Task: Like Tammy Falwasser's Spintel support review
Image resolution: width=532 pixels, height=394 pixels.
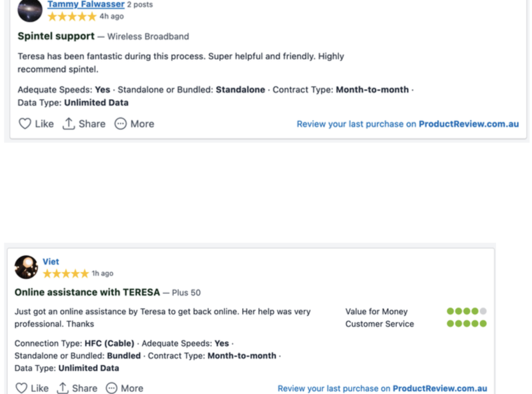Action: pyautogui.click(x=36, y=124)
